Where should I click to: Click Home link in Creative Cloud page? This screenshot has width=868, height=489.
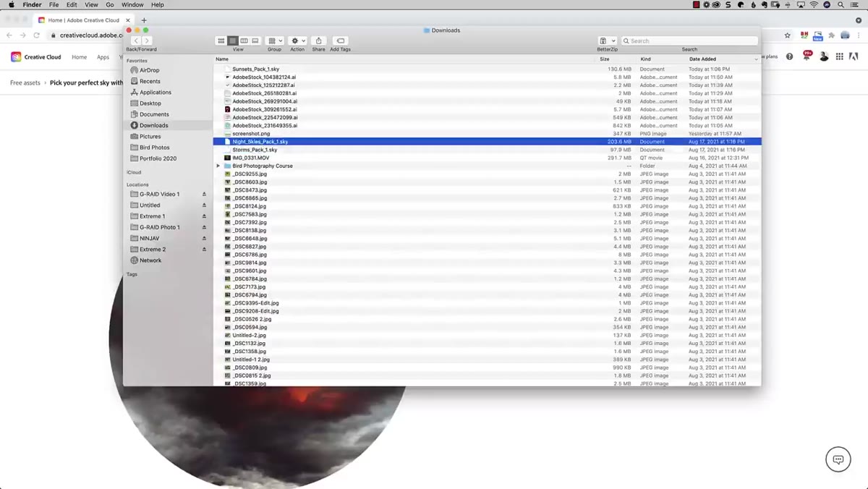coord(80,57)
